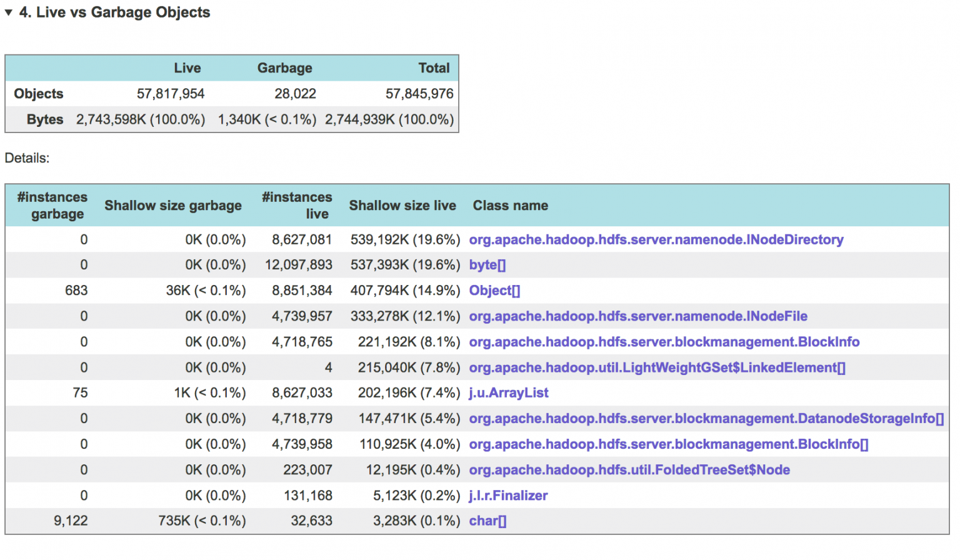Sort by the Shallow size live column
Image resolution: width=960 pixels, height=560 pixels.
(x=402, y=205)
